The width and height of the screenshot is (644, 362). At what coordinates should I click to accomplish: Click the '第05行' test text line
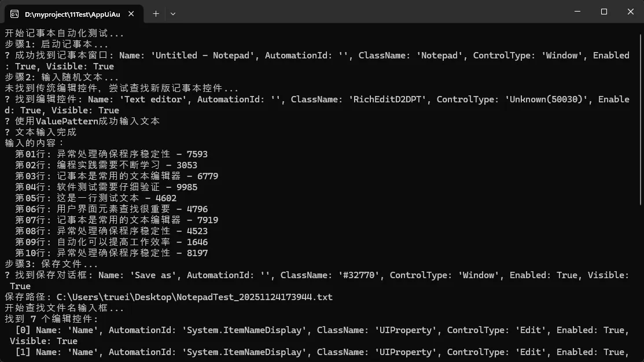pos(95,198)
